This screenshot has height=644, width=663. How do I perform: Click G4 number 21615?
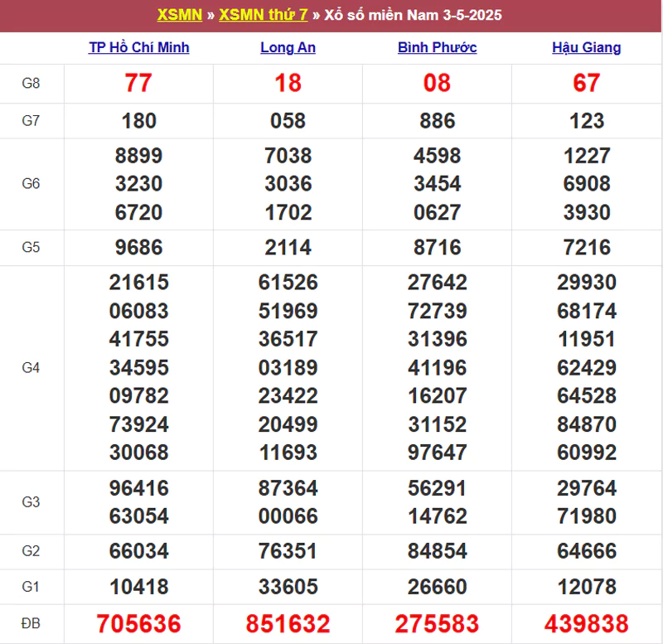click(x=139, y=283)
